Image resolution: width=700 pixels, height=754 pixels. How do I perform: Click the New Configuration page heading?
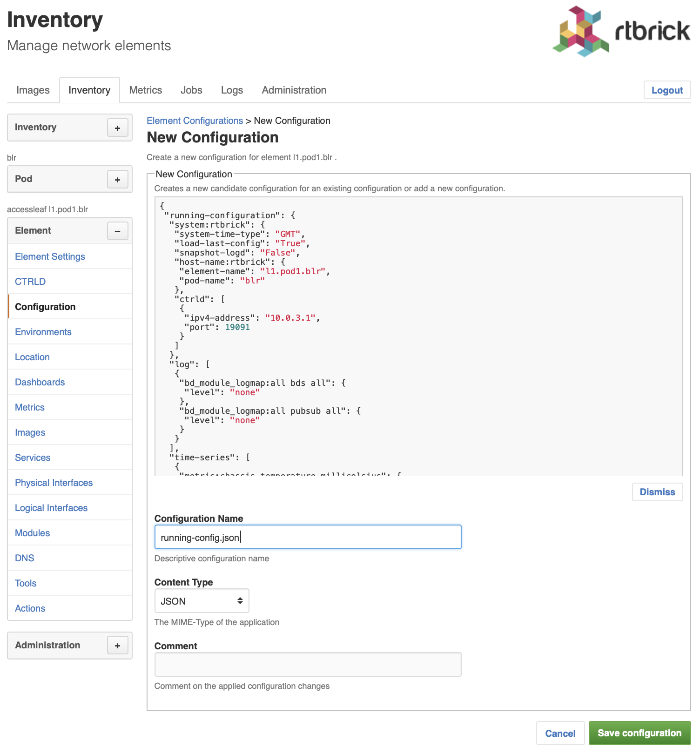click(x=213, y=137)
